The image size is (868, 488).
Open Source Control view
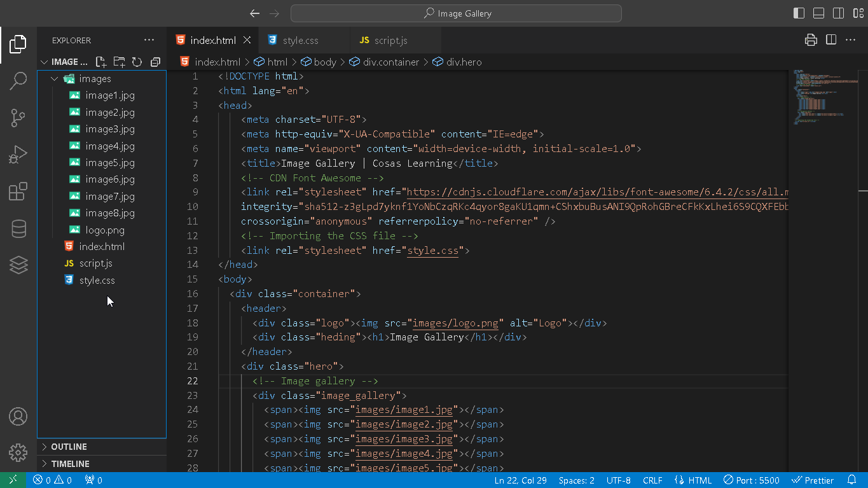18,118
